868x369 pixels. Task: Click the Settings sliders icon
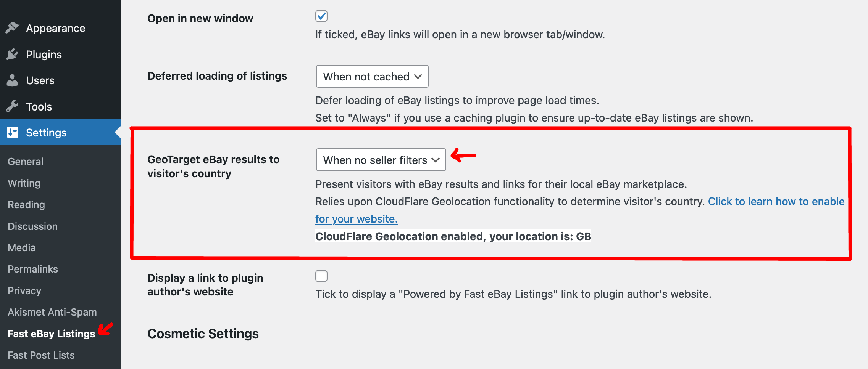(13, 132)
